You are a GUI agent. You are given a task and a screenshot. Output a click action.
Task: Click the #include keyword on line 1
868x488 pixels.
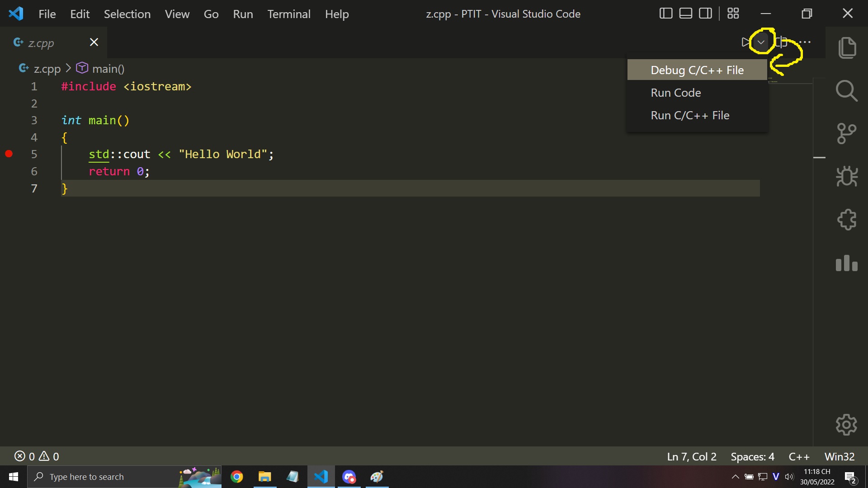[89, 86]
